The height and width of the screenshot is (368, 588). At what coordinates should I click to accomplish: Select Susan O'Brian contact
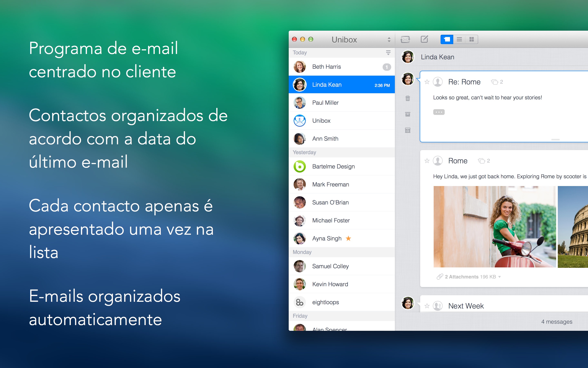(342, 202)
